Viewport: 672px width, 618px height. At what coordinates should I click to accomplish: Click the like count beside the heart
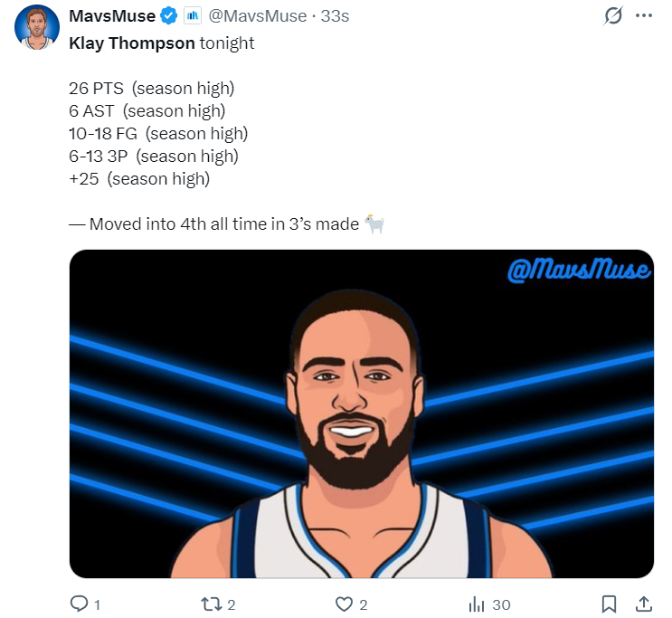coord(363,604)
